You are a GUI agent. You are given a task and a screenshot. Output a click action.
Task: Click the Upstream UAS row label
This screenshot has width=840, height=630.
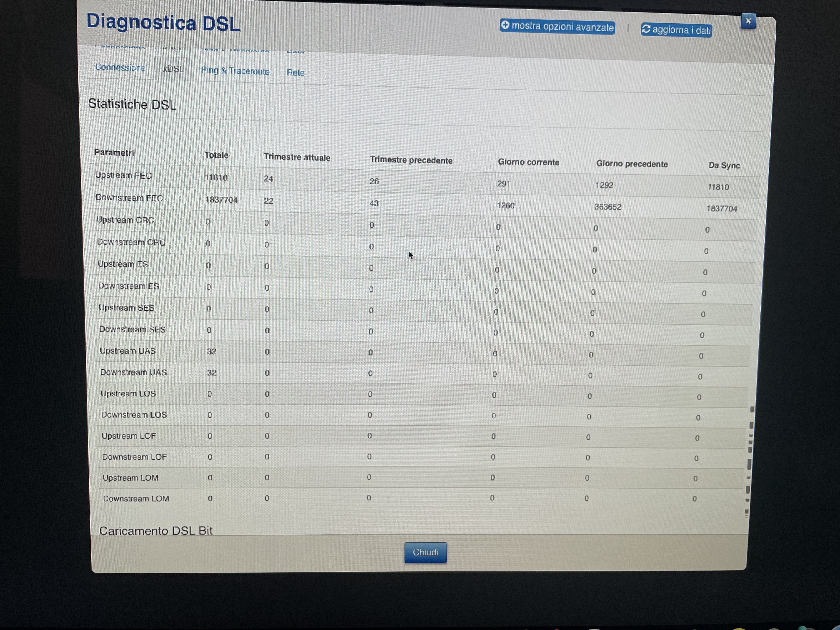[x=127, y=351]
